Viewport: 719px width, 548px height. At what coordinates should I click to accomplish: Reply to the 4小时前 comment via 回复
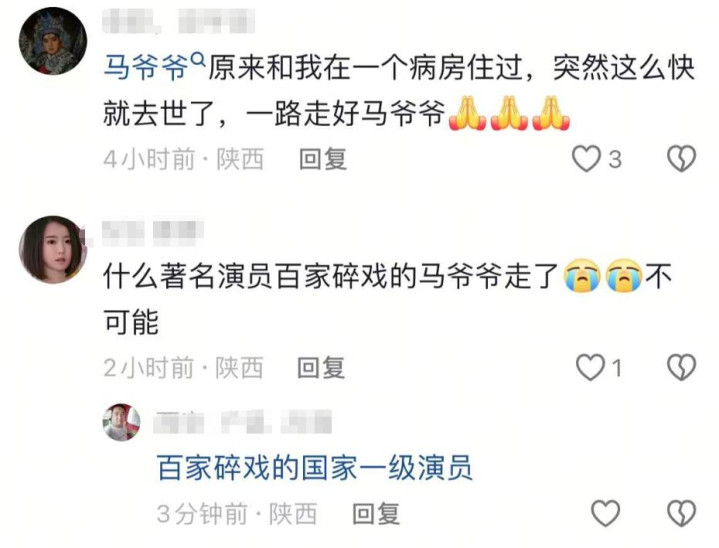(x=322, y=160)
